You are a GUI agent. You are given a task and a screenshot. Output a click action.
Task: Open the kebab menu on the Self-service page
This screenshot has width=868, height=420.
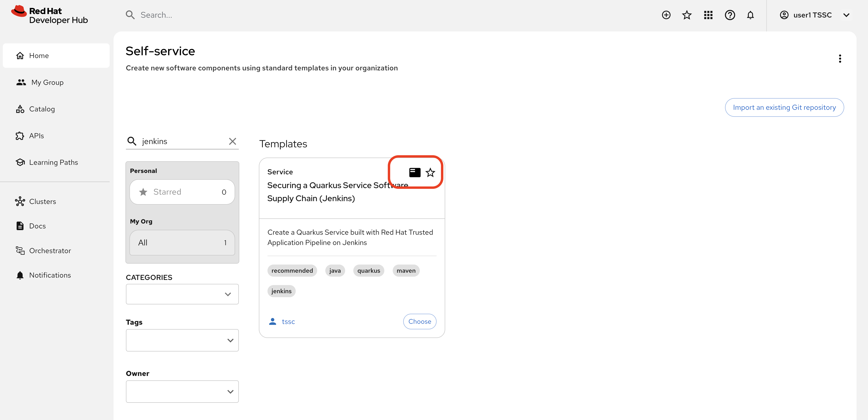pos(840,58)
